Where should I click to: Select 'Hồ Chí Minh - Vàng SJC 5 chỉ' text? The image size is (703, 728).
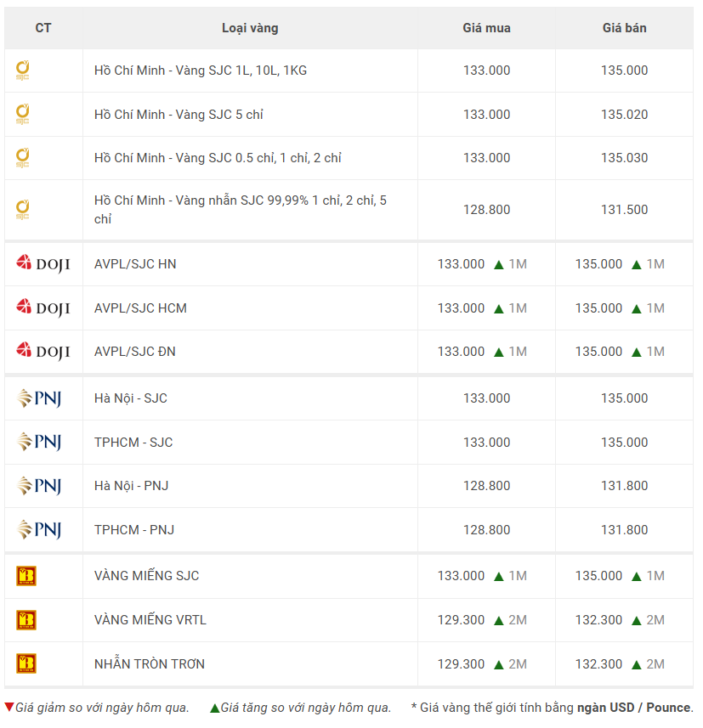point(179,114)
